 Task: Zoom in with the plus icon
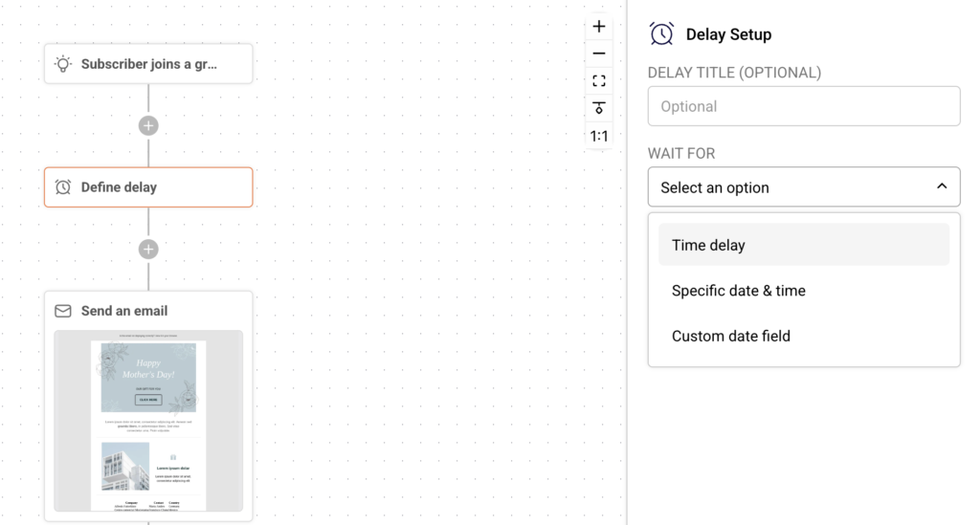click(x=599, y=26)
